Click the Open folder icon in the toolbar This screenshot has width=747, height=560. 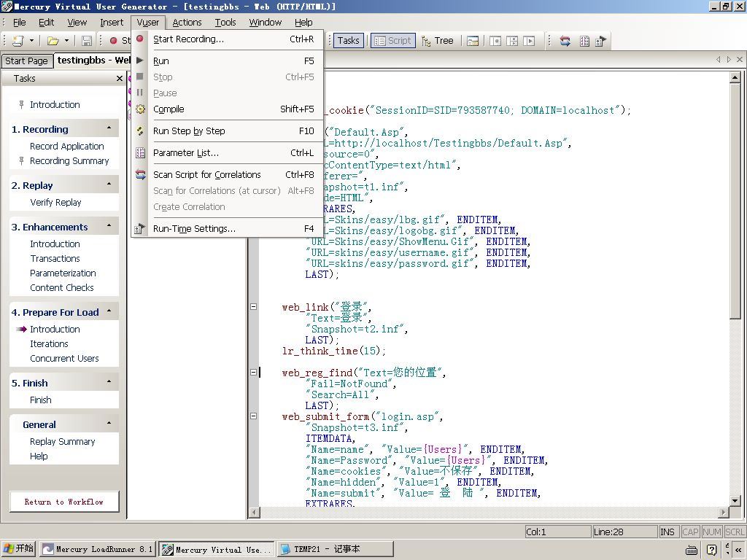(53, 41)
